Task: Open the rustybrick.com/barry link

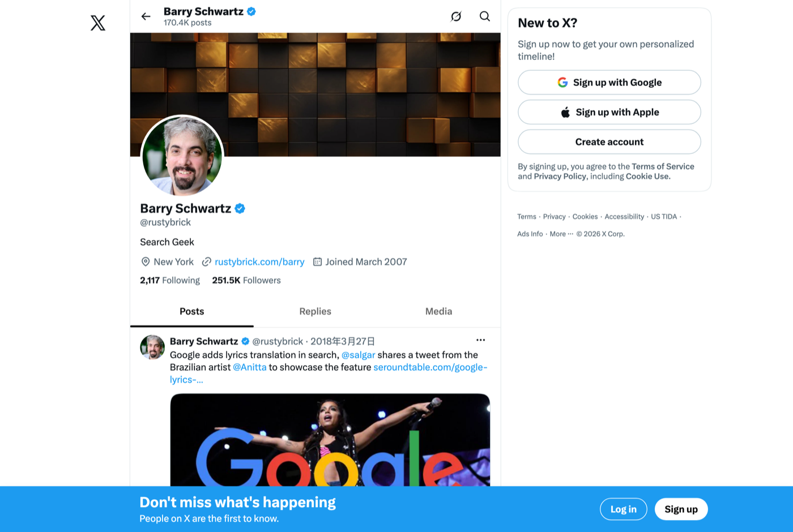Action: pos(259,261)
